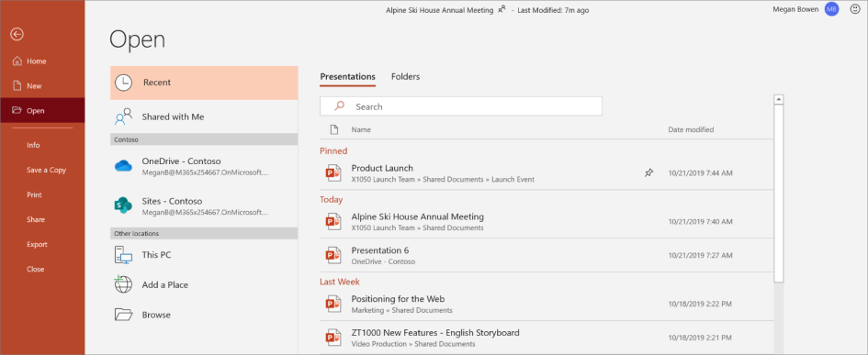The image size is (868, 355).
Task: Click the back arrow circle icon
Action: 17,34
